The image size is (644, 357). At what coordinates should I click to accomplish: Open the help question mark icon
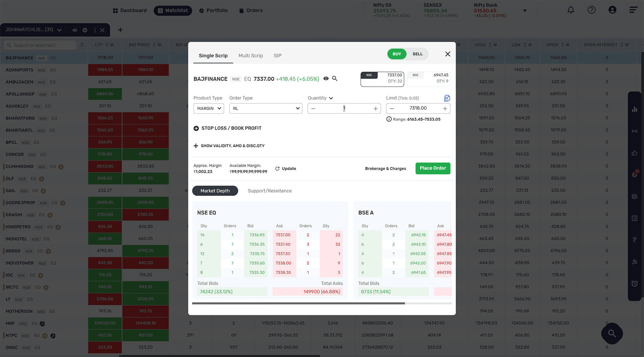(x=591, y=10)
